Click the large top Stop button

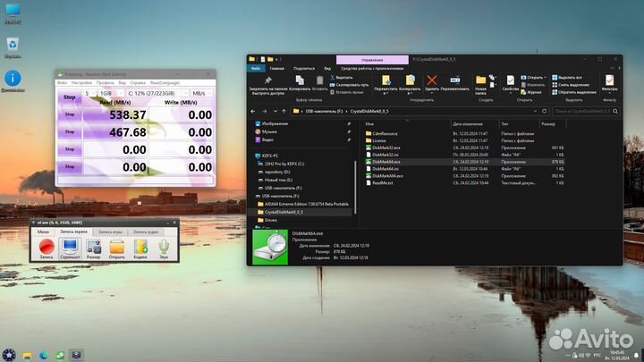click(70, 97)
